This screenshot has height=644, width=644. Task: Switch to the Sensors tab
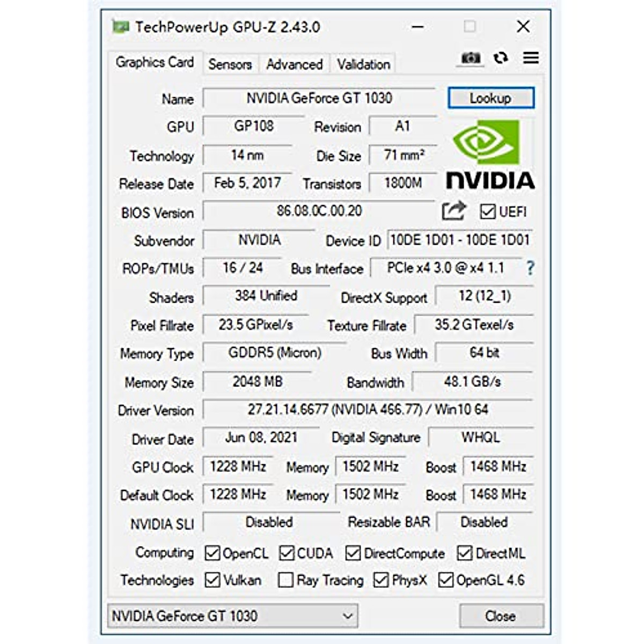pyautogui.click(x=230, y=64)
